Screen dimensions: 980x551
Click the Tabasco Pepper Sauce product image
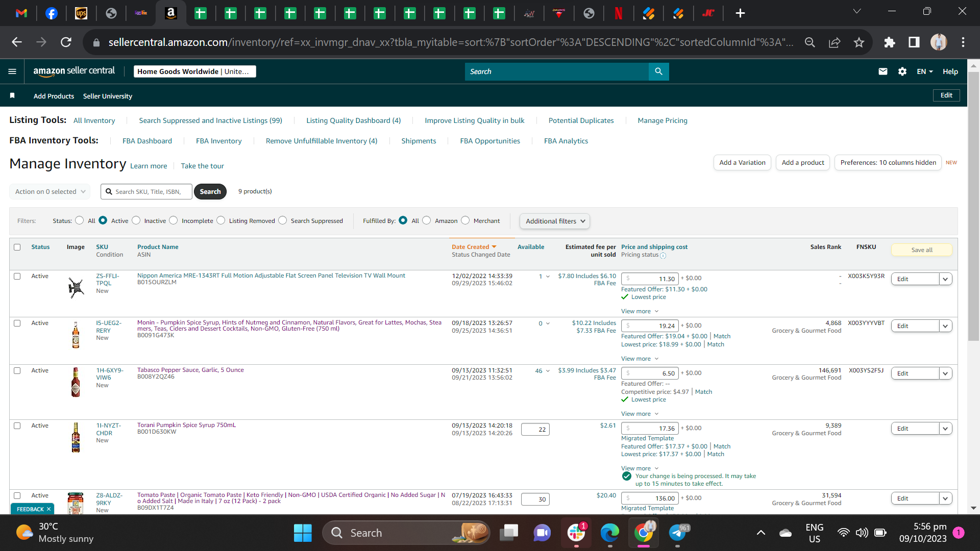pos(76,382)
